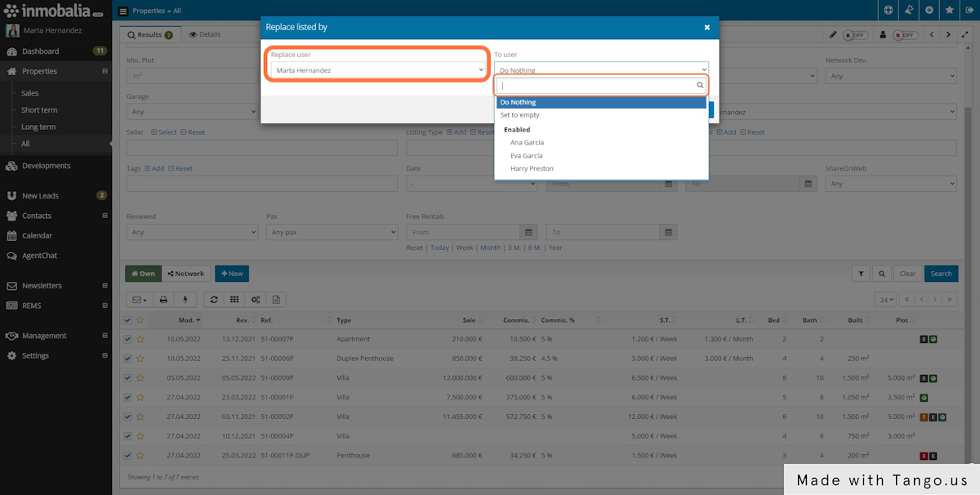
Task: Check the checkbox for Duplex Penthouse row
Action: point(127,358)
